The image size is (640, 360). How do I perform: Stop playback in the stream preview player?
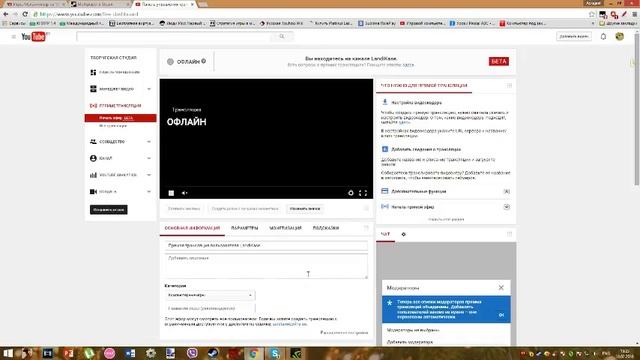click(171, 193)
